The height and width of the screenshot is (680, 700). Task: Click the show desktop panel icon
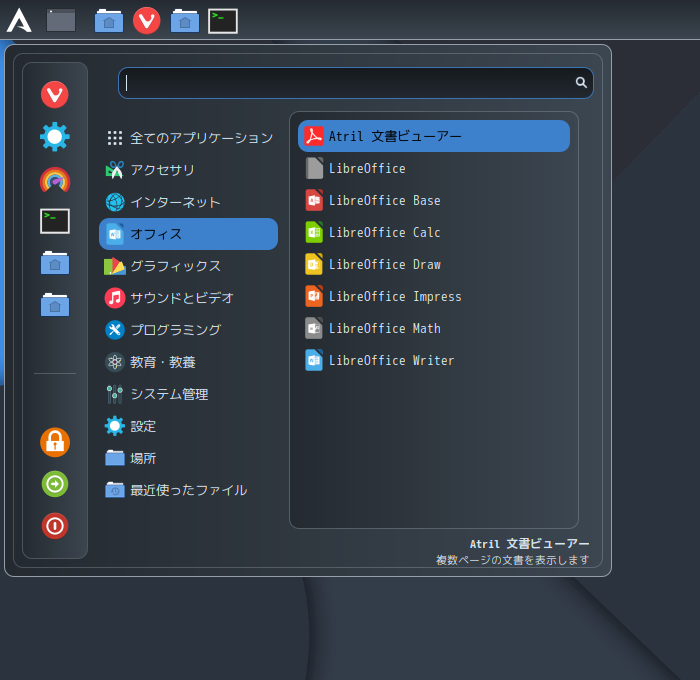61,21
